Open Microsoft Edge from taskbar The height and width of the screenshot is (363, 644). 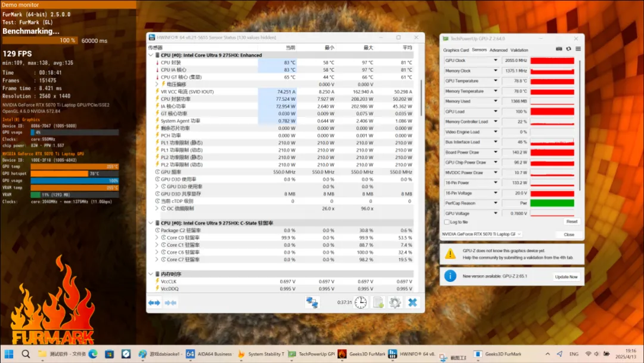93,354
